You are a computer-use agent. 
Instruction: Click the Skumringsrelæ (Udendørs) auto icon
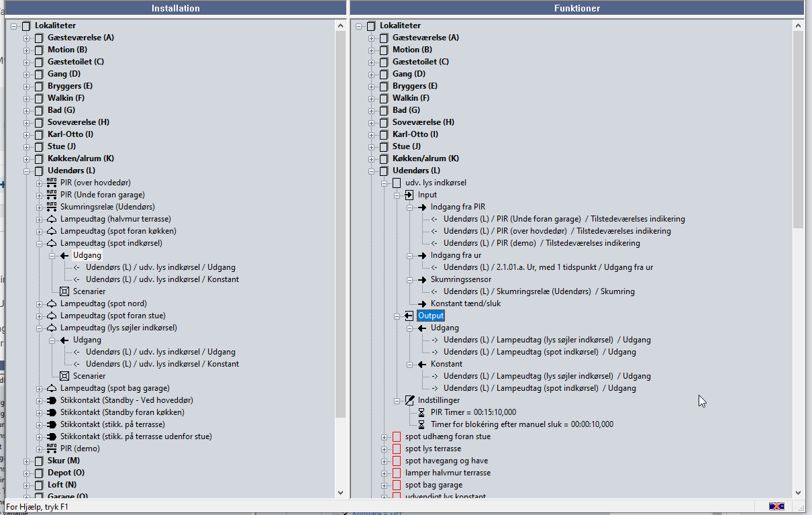tap(52, 207)
